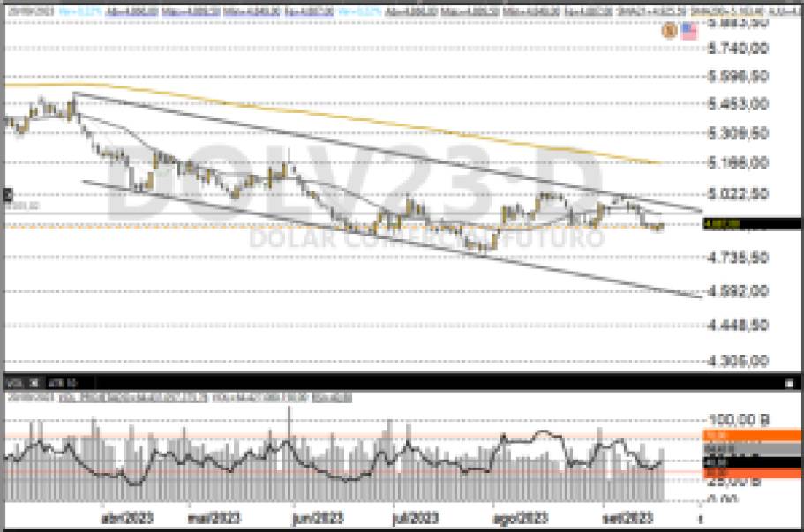Click the black price marker on the left axis
This screenshot has width=804, height=532.
coord(6,192)
